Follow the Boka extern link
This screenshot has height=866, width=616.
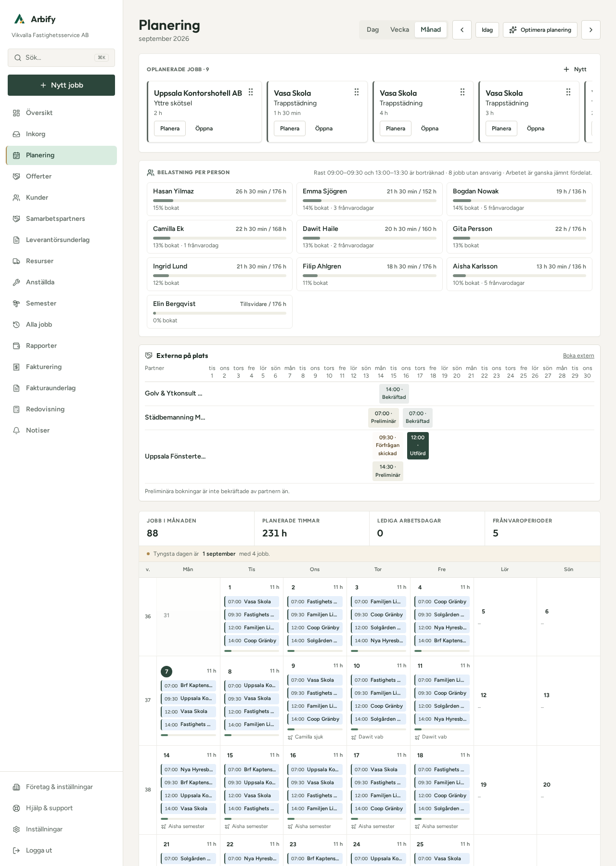pyautogui.click(x=578, y=356)
